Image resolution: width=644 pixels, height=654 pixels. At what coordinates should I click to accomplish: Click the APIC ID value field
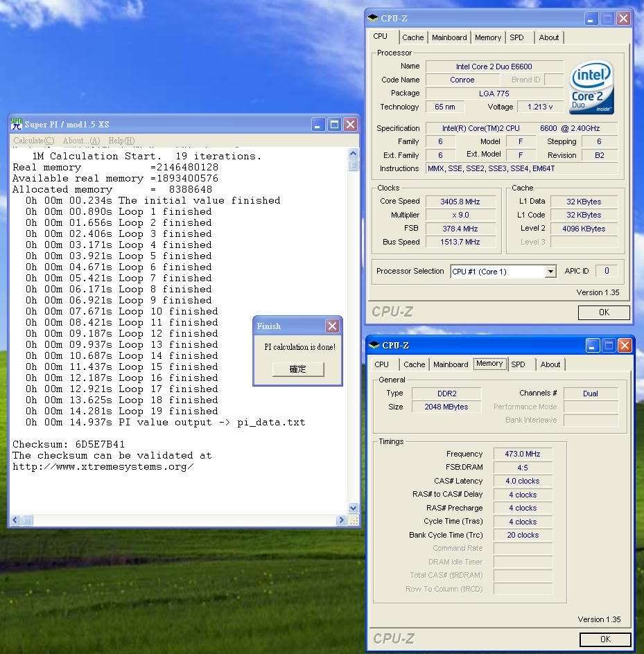607,271
